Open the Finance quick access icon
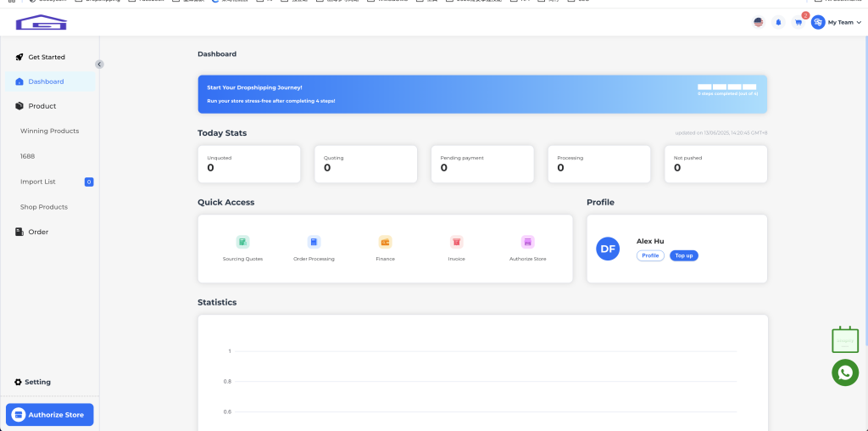Screen dimensions: 868x431 coord(385,242)
